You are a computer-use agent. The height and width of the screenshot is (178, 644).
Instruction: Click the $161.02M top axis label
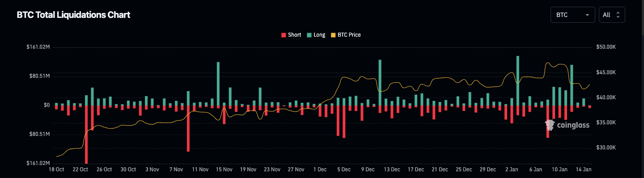38,47
